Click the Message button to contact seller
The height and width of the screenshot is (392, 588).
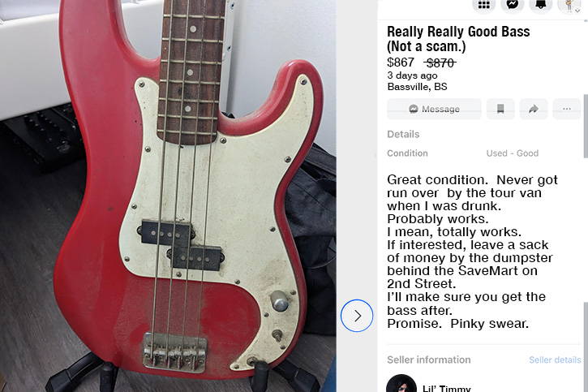coord(434,109)
